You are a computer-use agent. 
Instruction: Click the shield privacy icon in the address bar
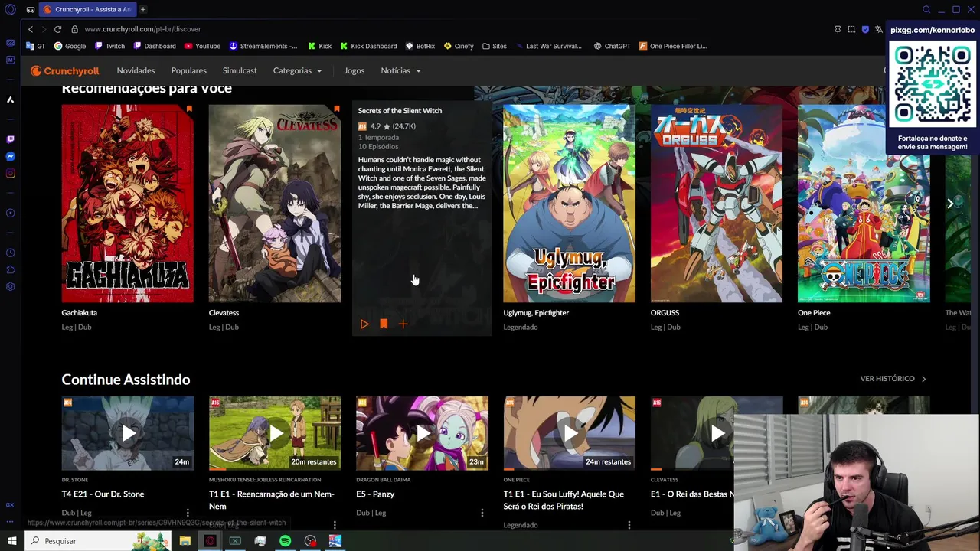click(865, 29)
